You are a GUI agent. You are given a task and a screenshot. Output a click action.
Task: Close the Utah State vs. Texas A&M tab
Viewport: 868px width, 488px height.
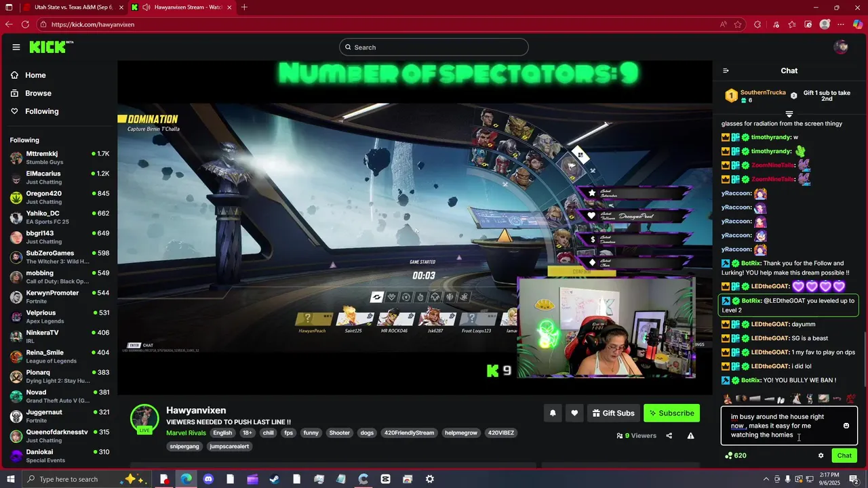[121, 7]
